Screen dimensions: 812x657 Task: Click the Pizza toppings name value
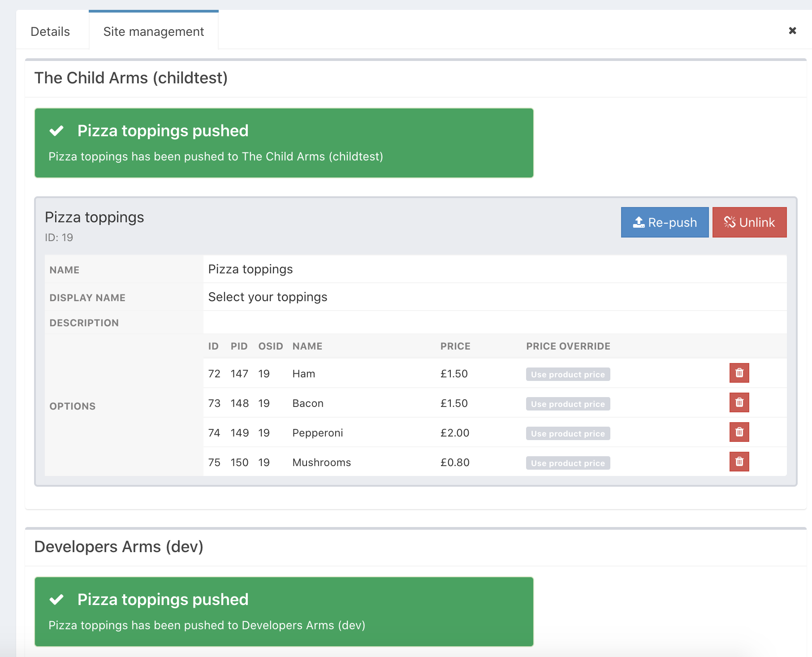251,269
